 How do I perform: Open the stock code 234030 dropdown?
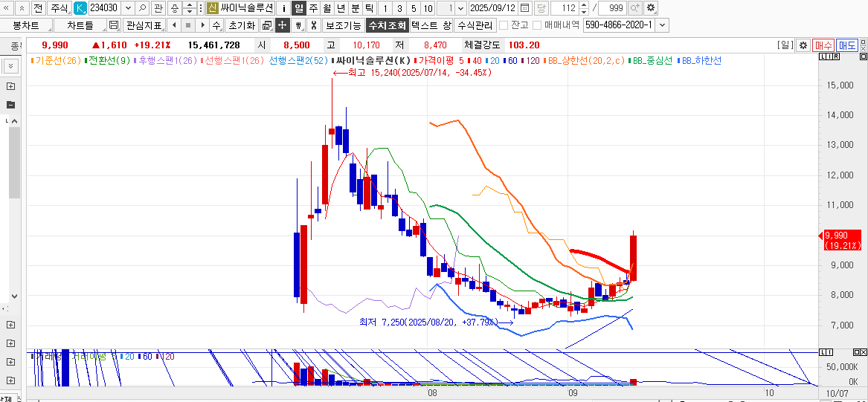126,8
